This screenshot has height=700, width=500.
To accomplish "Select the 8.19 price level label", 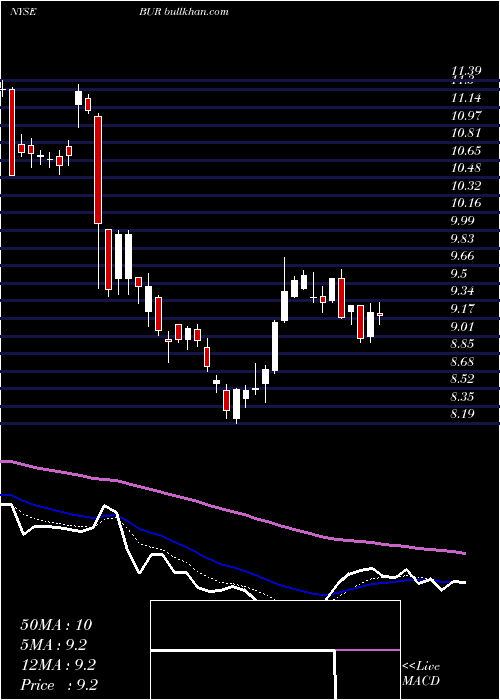I will click(463, 414).
